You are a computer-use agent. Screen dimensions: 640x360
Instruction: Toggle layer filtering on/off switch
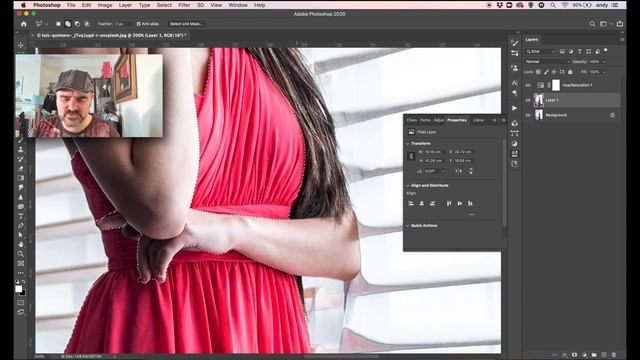coord(606,51)
